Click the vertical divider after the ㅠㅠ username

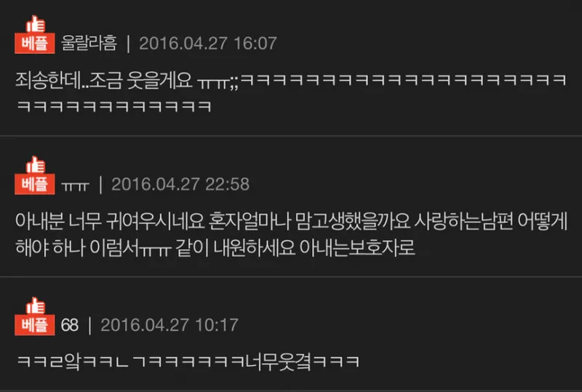click(x=101, y=185)
